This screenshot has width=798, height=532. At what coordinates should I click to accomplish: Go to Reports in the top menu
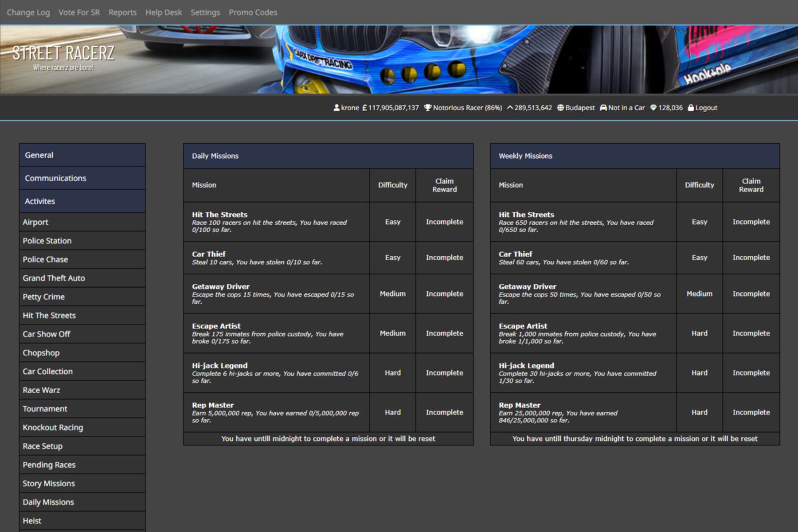point(122,12)
